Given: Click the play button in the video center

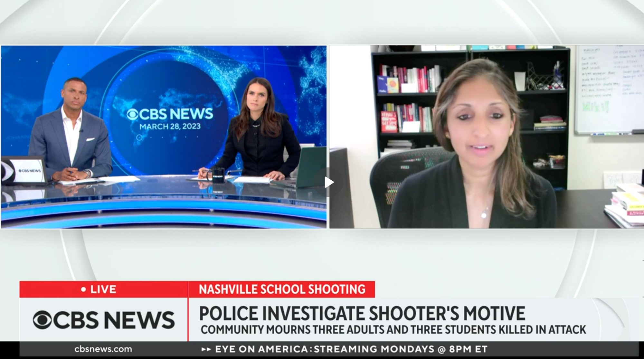Looking at the screenshot, I should (x=328, y=183).
